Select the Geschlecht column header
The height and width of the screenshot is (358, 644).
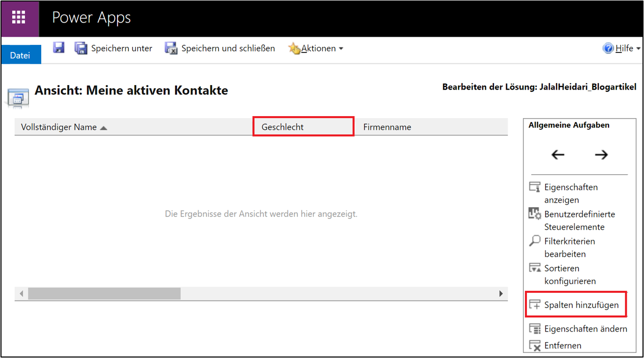click(303, 127)
